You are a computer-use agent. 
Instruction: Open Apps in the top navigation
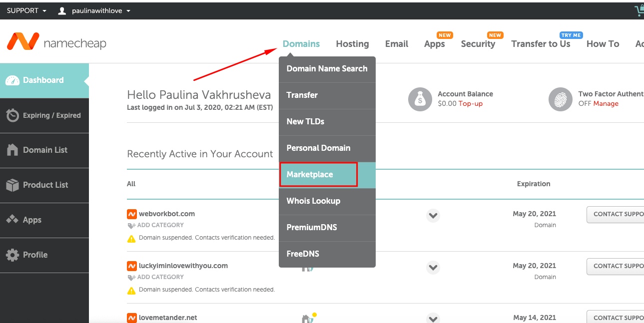[x=434, y=44]
